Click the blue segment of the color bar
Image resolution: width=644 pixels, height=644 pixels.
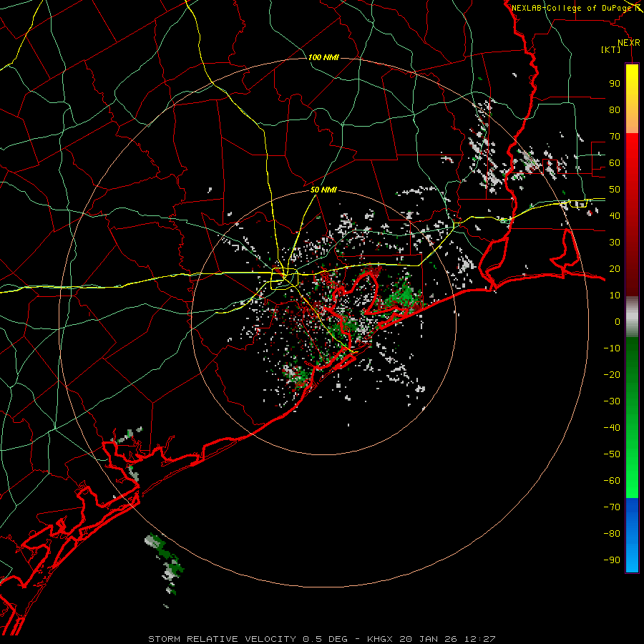[x=632, y=535]
